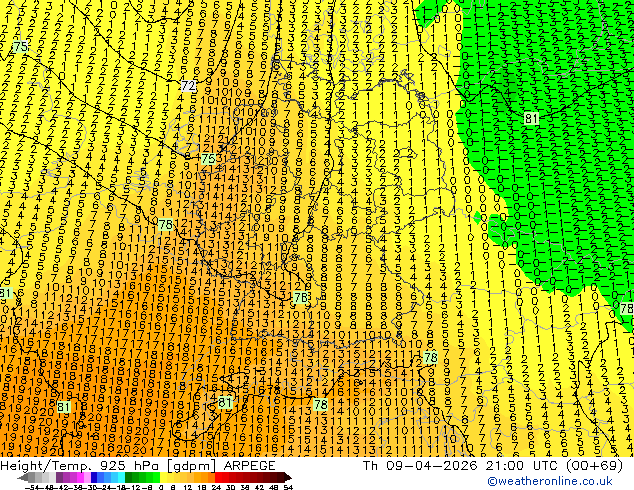
Task: Click the 'ARPEGE' model name label
Action: click(249, 465)
